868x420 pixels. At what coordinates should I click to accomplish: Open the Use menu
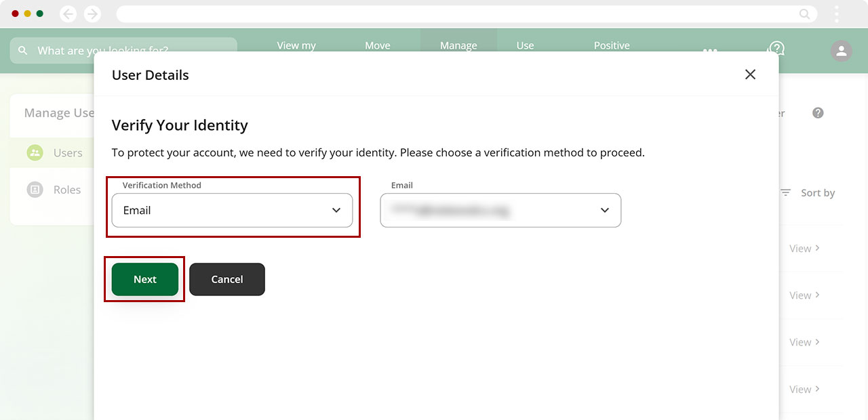click(525, 45)
